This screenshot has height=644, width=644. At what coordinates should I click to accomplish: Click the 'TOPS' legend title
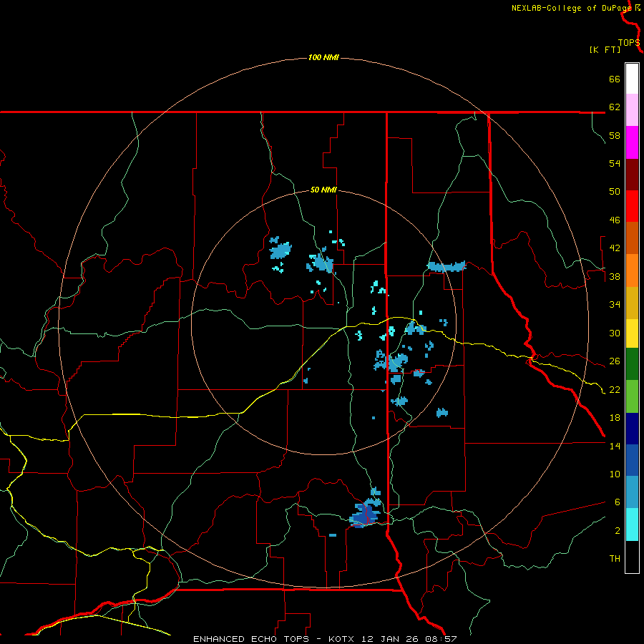629,43
